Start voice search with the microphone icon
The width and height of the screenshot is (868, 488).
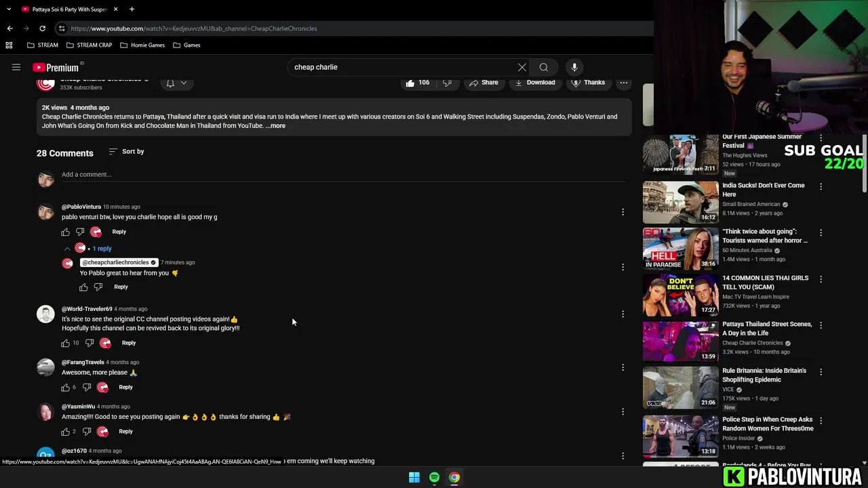point(574,67)
